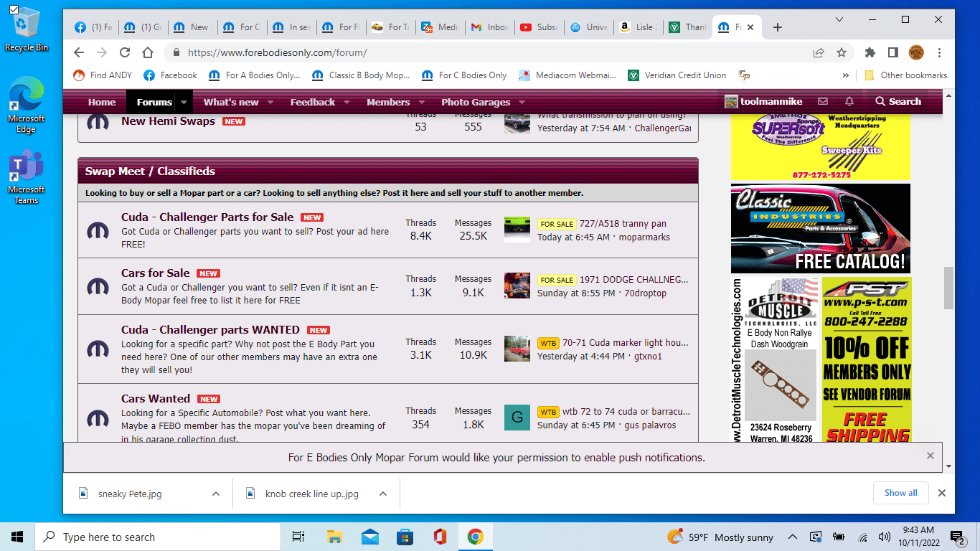980x551 pixels.
Task: Toggle the Chrome side panel icon
Action: [x=893, y=52]
